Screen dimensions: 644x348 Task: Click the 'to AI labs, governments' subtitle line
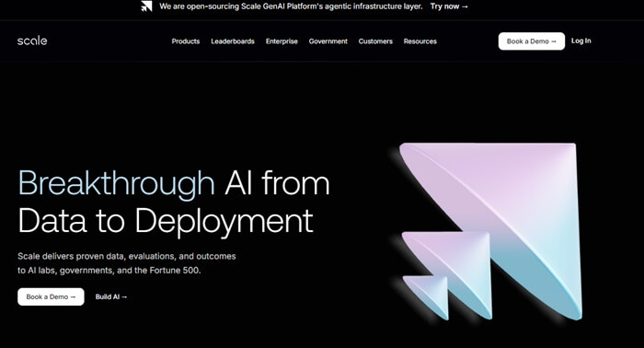(x=109, y=271)
